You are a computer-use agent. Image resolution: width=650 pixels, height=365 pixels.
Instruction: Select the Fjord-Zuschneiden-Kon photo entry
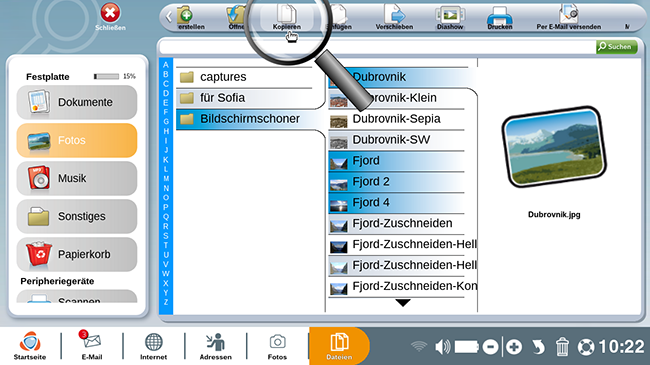403,286
